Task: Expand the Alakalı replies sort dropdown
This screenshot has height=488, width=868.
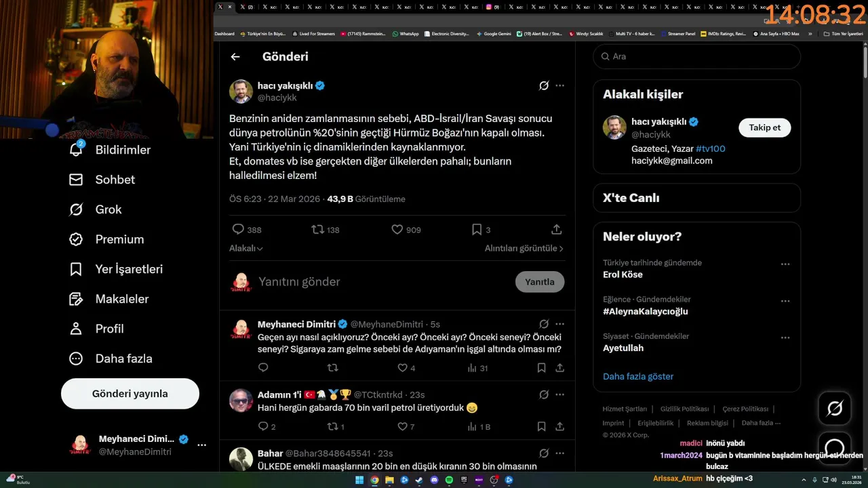Action: click(246, 249)
